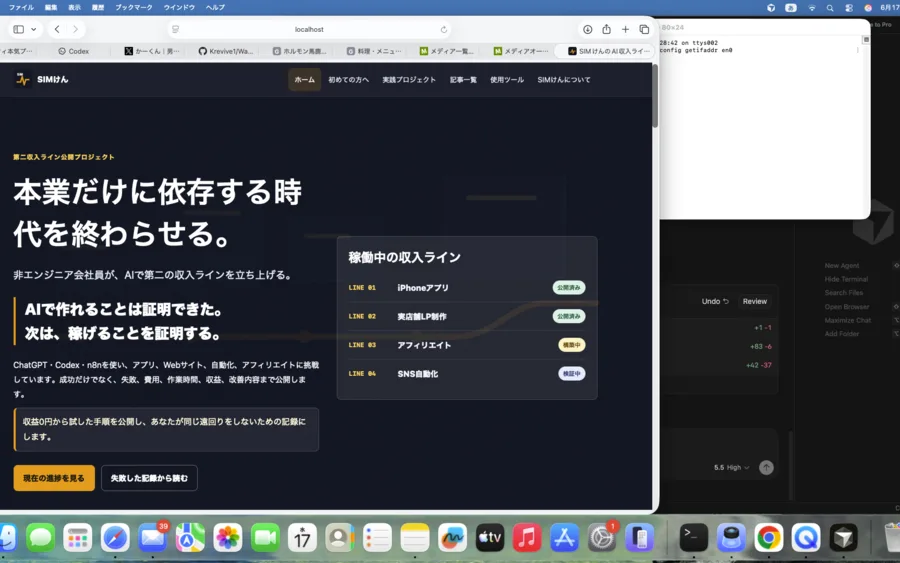Image resolution: width=900 pixels, height=563 pixels.
Task: Open App Store from the Dock
Action: (564, 538)
